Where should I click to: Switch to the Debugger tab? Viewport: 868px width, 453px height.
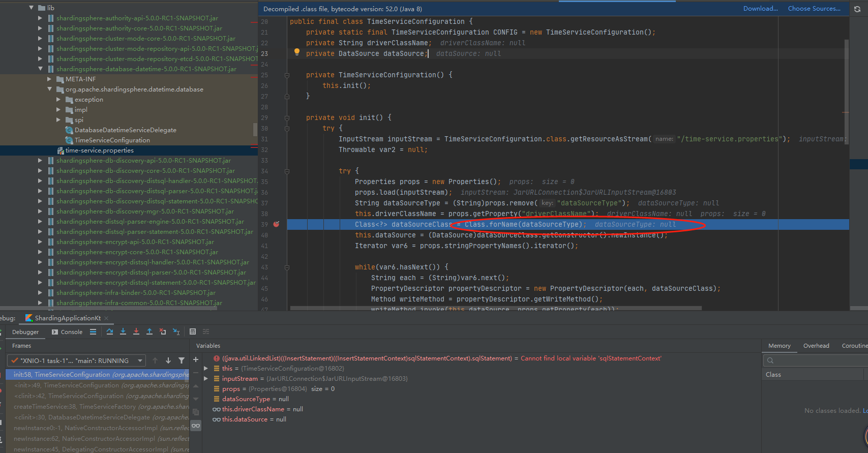[25, 332]
